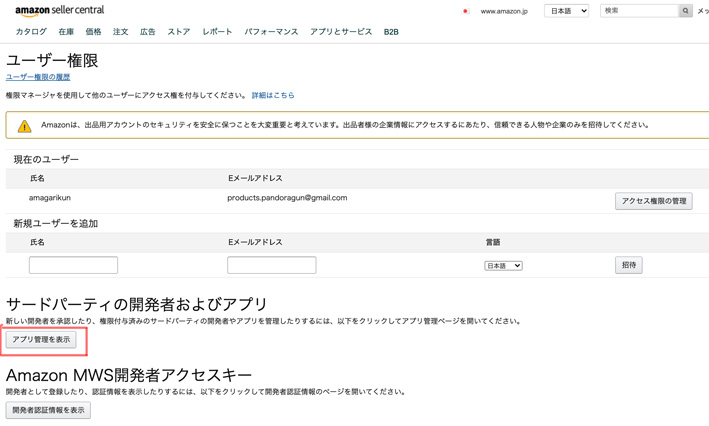Open the レポート menu
The image size is (709, 426).
(217, 32)
